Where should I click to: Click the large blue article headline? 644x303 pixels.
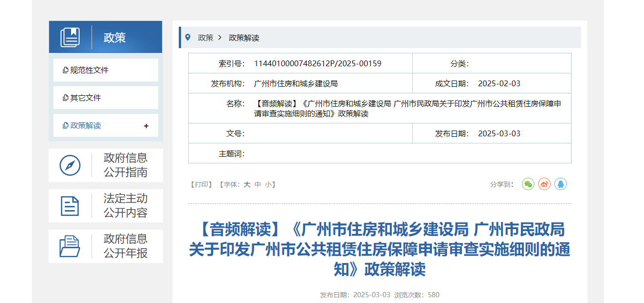(x=379, y=250)
